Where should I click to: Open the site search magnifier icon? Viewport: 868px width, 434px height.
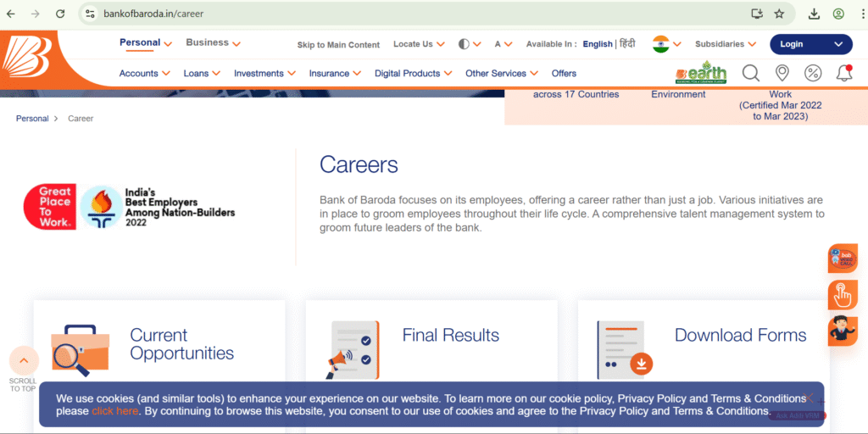751,74
